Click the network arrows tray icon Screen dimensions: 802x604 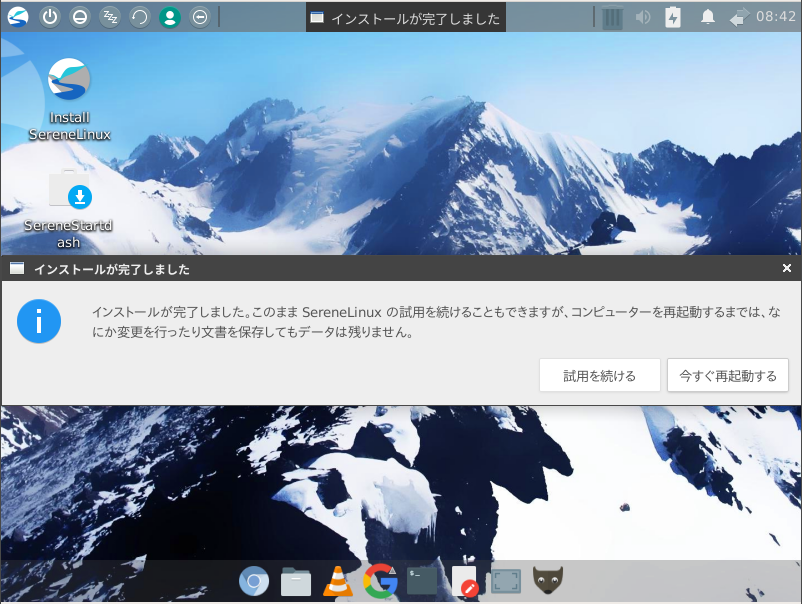[x=739, y=17]
